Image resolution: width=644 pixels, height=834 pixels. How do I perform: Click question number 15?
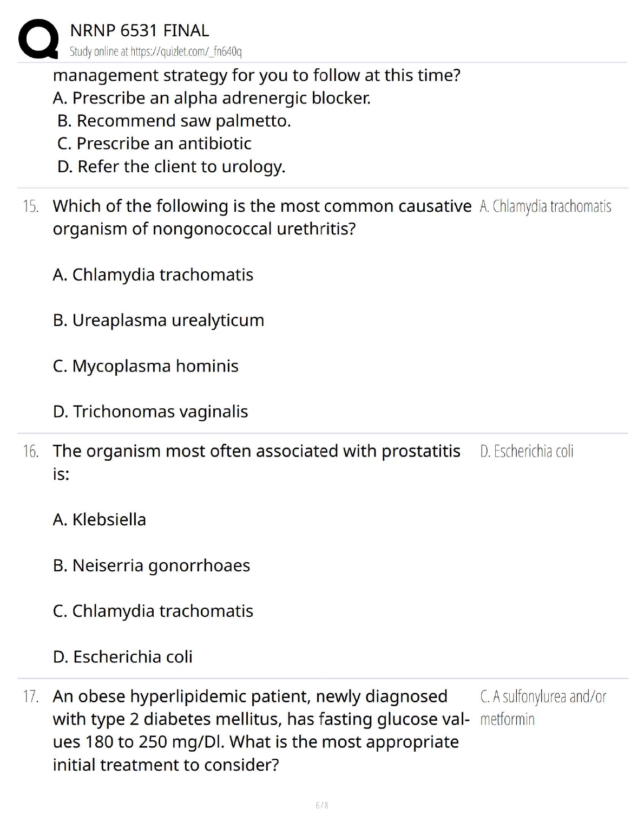31,206
